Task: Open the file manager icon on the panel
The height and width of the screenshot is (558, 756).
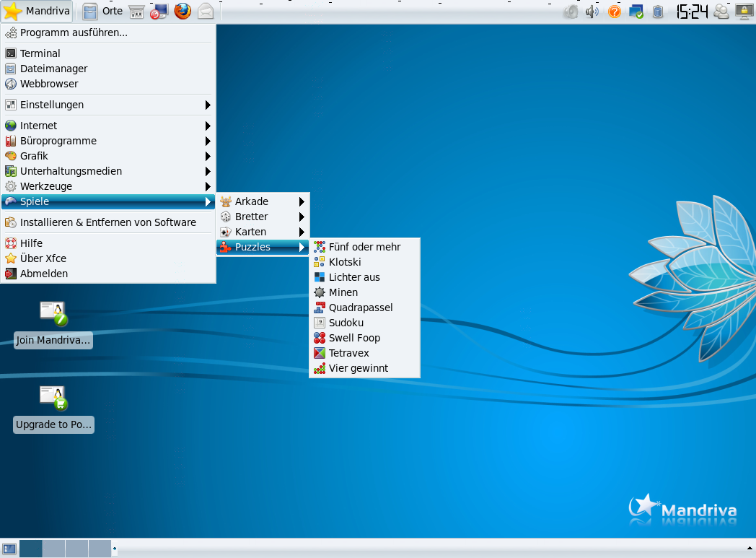Action: (90, 11)
